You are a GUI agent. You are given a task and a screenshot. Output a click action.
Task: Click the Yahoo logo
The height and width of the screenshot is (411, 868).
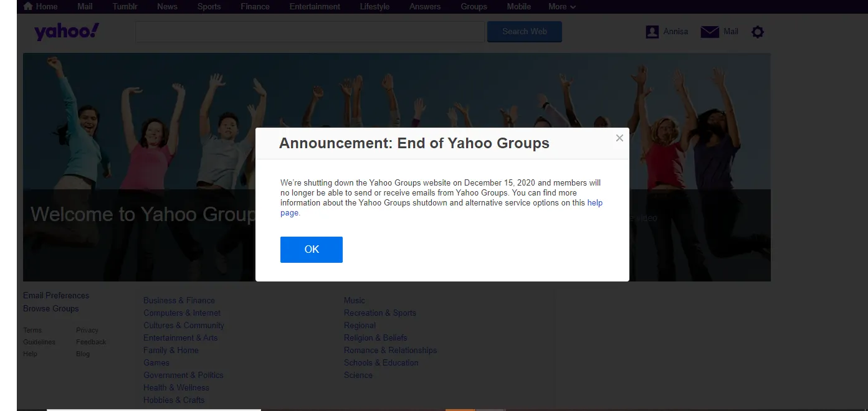(x=66, y=32)
